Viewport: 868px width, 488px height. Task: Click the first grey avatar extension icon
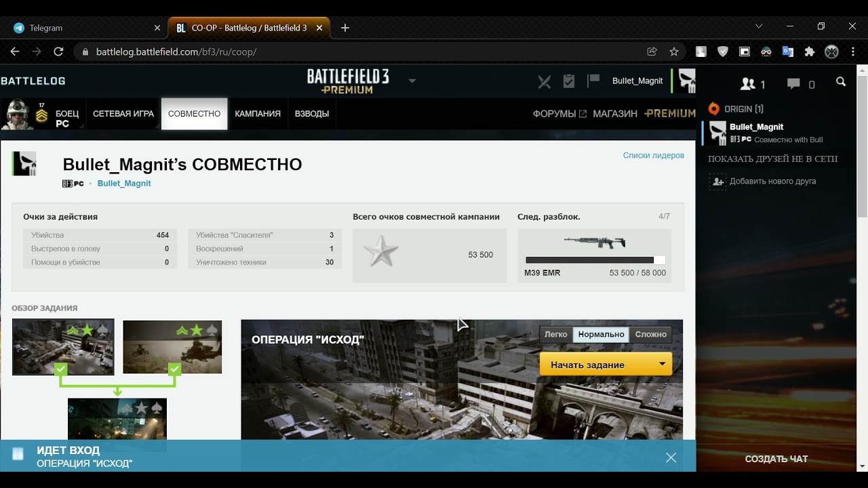pyautogui.click(x=701, y=52)
